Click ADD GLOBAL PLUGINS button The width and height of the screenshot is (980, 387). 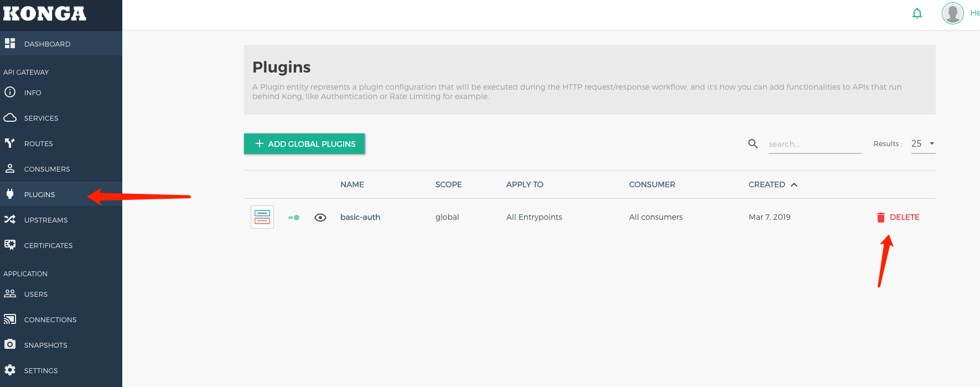(304, 143)
